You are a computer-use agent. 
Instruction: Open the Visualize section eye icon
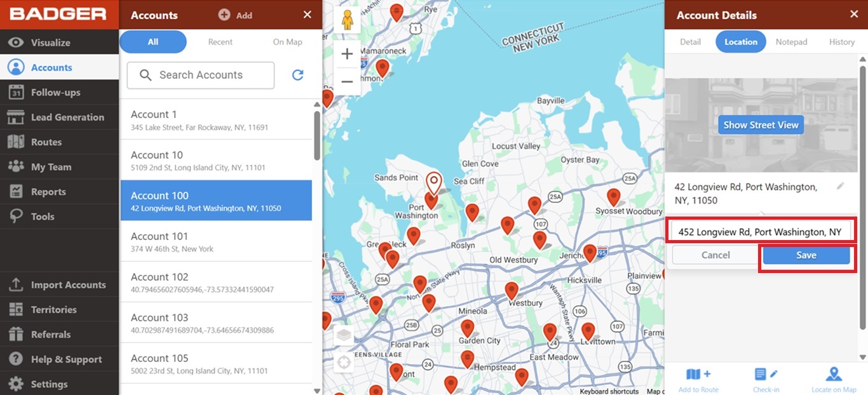(x=16, y=43)
